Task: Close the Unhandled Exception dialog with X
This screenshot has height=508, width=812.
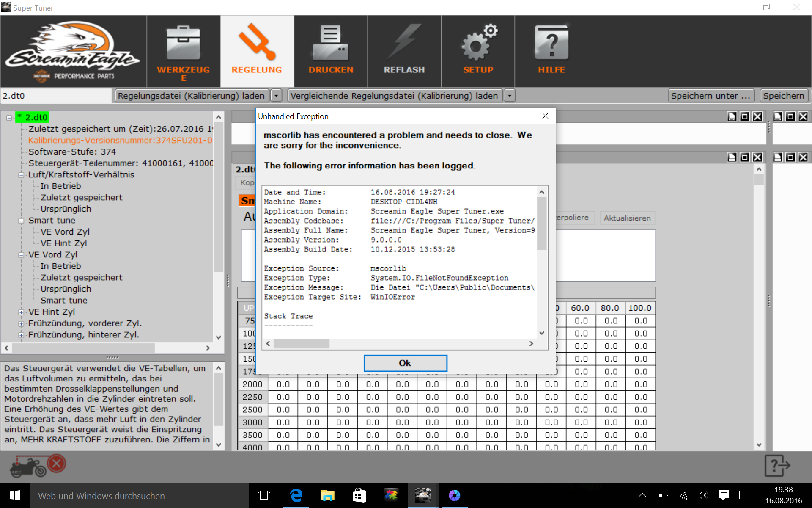Action: point(545,116)
